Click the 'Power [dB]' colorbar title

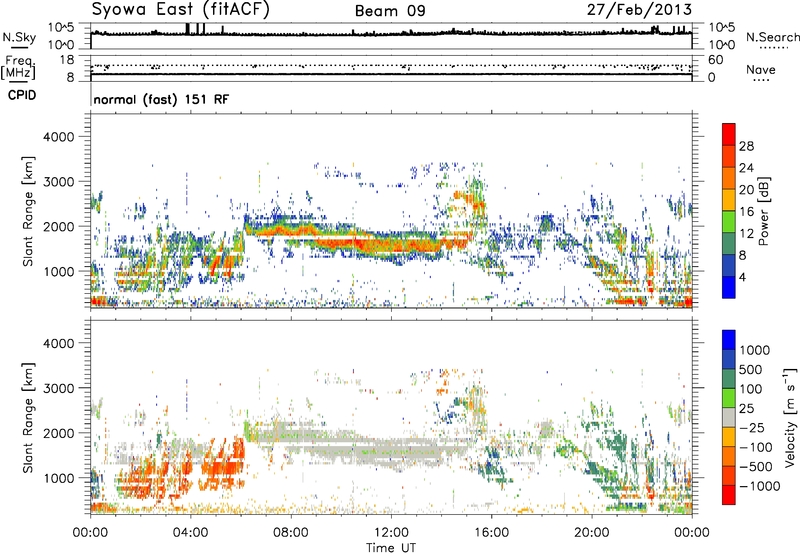763,211
